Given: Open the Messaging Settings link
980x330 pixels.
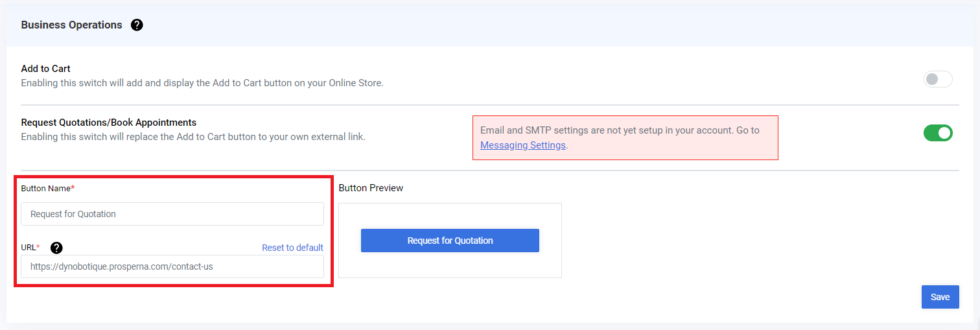Looking at the screenshot, I should 523,145.
